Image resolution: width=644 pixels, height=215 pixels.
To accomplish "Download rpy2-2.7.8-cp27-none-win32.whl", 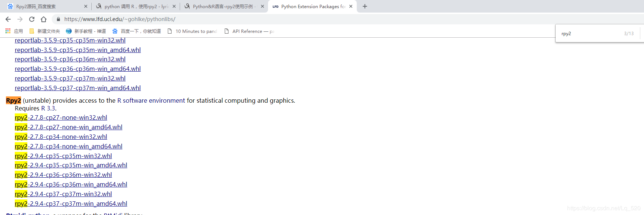I will [x=61, y=117].
